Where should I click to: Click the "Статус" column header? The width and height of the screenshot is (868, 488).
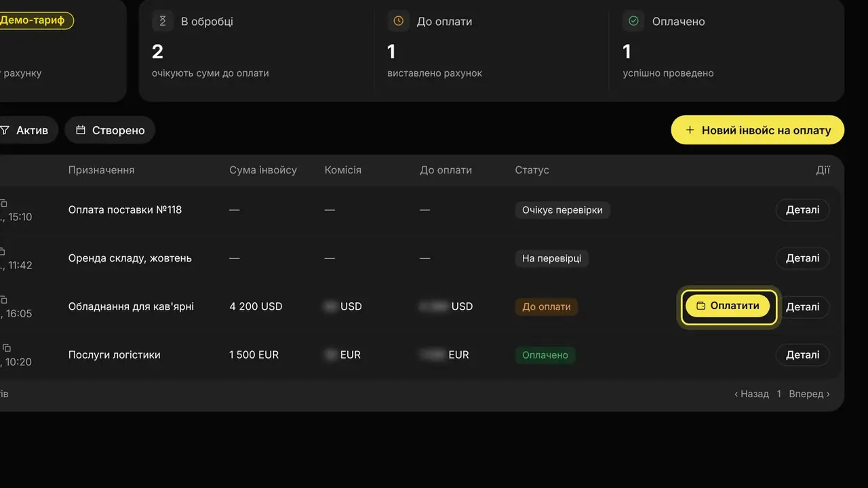[532, 170]
